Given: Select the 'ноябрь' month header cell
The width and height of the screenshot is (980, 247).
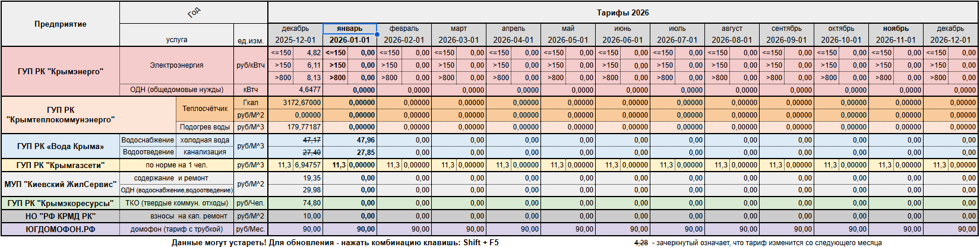Looking at the screenshot, I should [x=896, y=28].
